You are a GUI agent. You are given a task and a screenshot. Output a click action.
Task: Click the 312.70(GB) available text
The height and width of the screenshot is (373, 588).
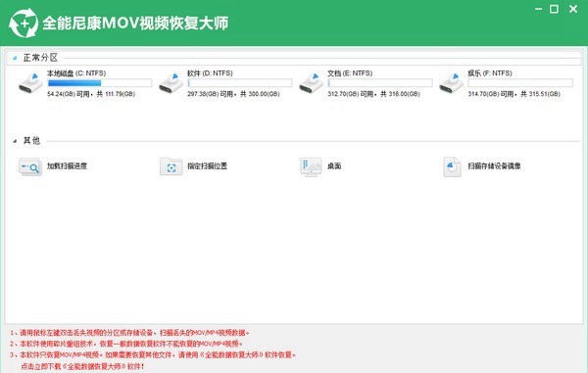coord(373,94)
